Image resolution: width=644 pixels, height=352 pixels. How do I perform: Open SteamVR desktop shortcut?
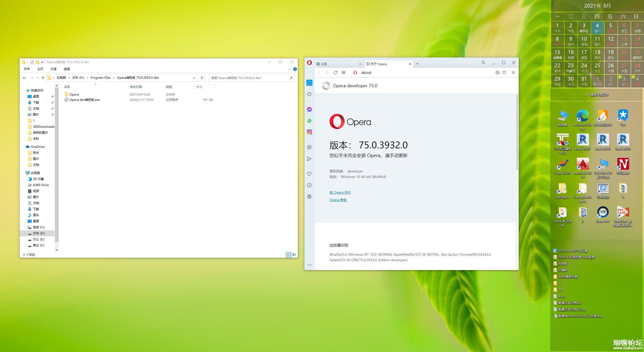point(603,214)
